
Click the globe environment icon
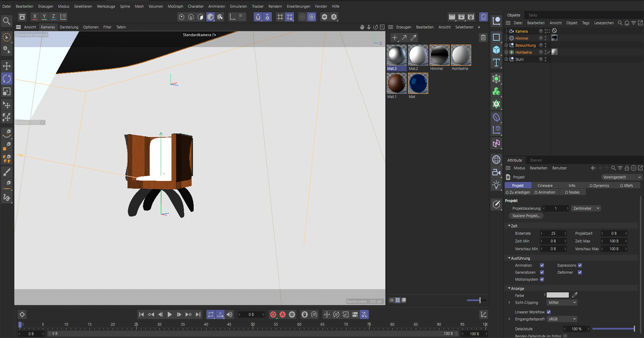coord(496,159)
